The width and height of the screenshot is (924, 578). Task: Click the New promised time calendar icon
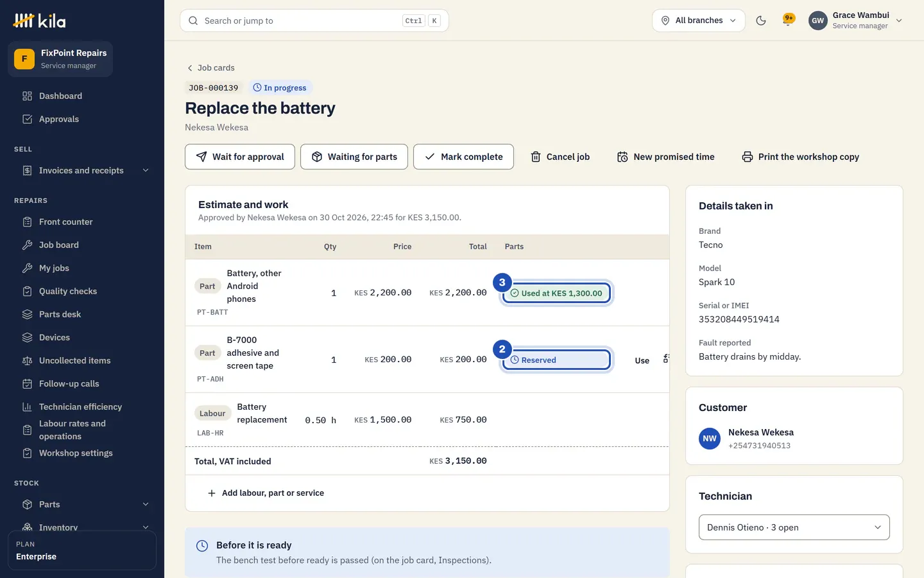tap(622, 157)
